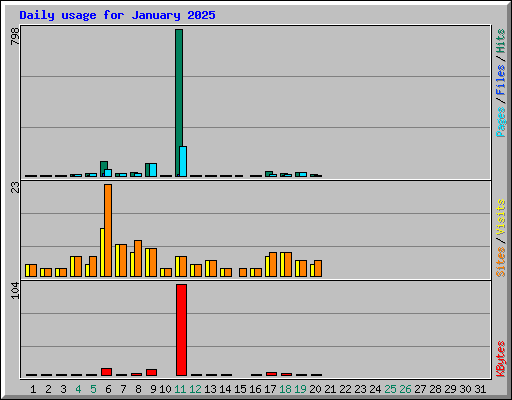Select day label 11 on the x-axis

[180, 389]
